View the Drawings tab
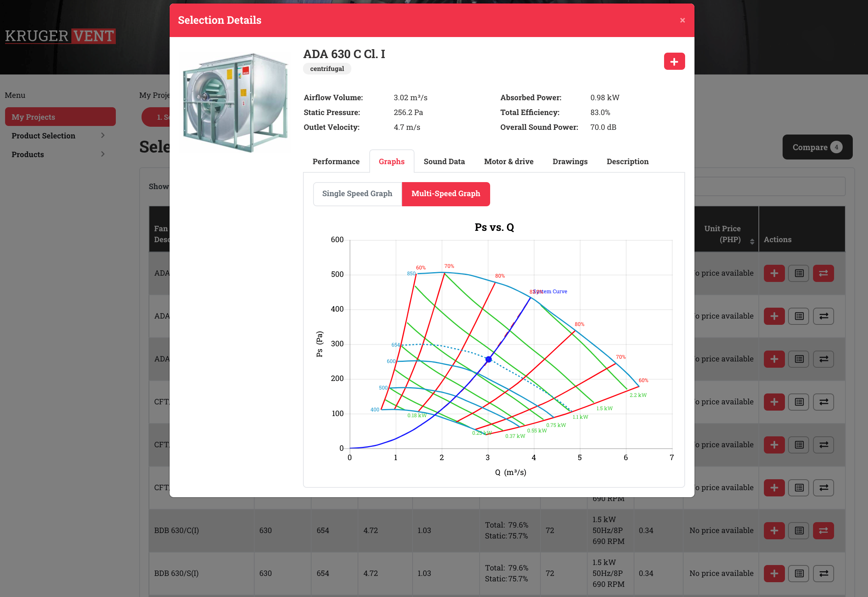The image size is (868, 597). [x=570, y=161]
